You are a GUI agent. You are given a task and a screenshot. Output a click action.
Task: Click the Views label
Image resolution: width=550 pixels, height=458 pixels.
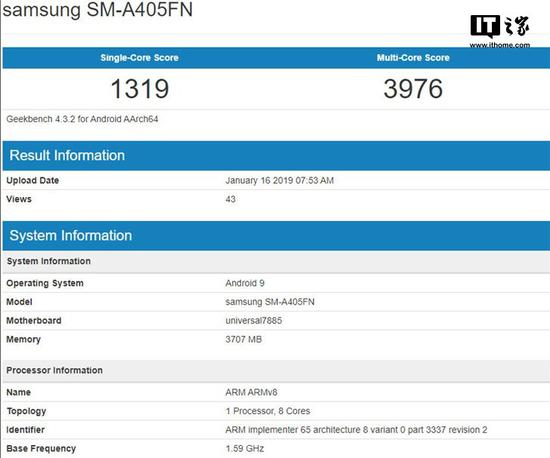coord(19,199)
